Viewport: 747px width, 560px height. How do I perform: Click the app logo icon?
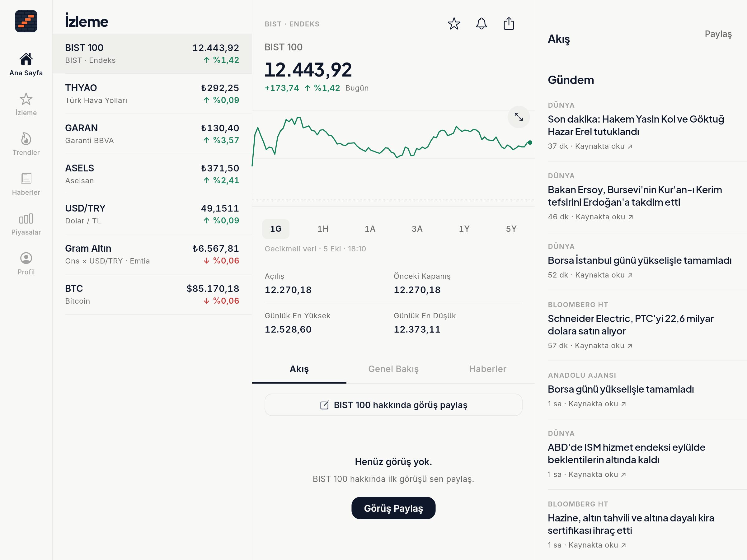(x=26, y=21)
